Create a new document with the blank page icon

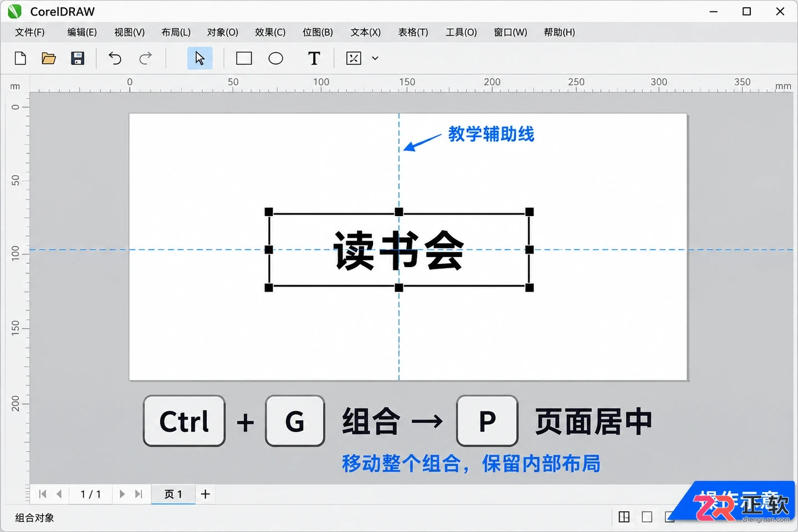pyautogui.click(x=21, y=58)
